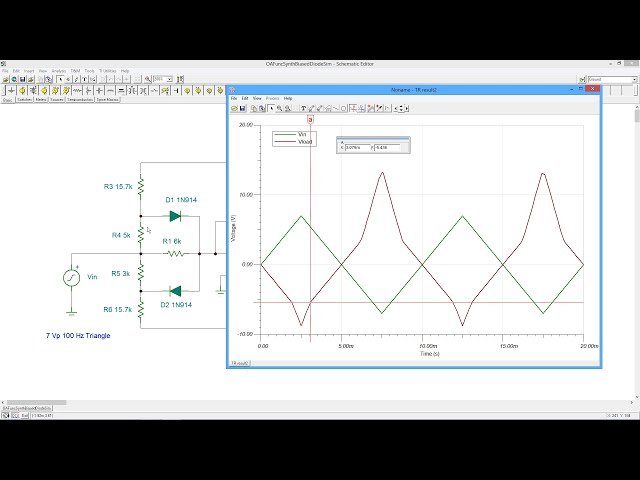Switch to the Basic component tab
Screen dimensions: 640x480
pos(8,100)
